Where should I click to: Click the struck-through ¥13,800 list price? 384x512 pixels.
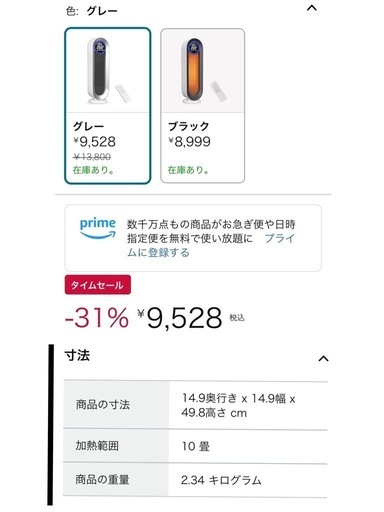click(x=92, y=157)
